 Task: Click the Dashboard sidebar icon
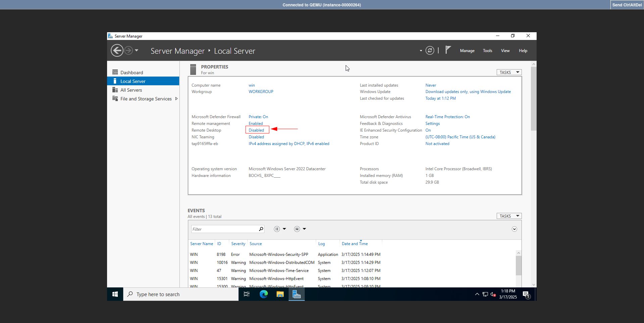tap(115, 72)
